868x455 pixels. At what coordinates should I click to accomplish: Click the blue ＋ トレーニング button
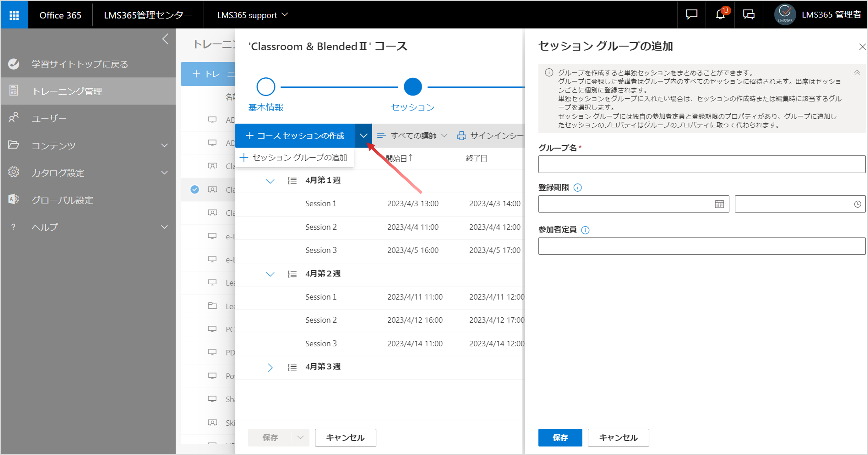(x=209, y=74)
